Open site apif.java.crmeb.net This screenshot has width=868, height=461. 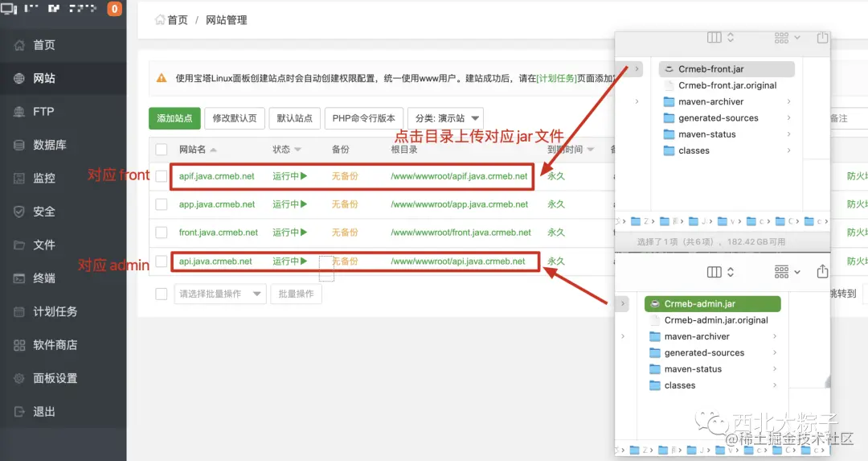tap(216, 176)
